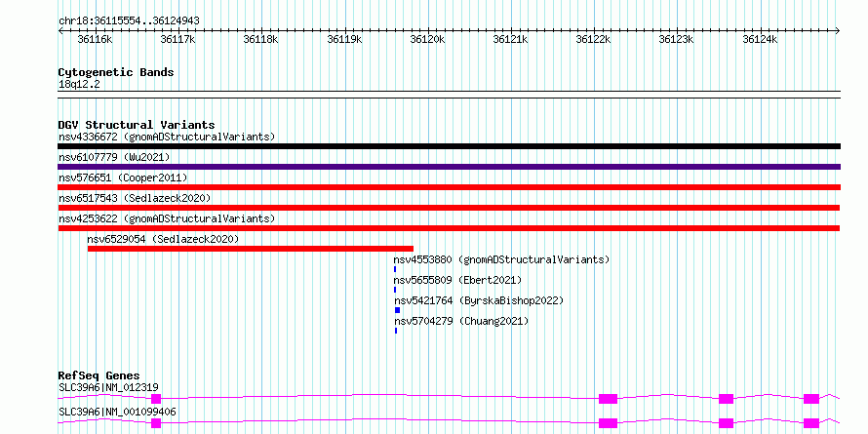Click the 36118k ruler label
Screen dimensions: 868x434
[261, 39]
